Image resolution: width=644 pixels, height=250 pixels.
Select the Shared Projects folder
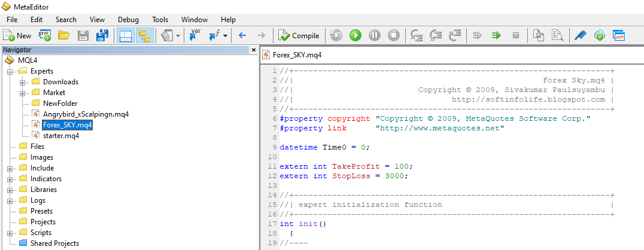coord(54,243)
